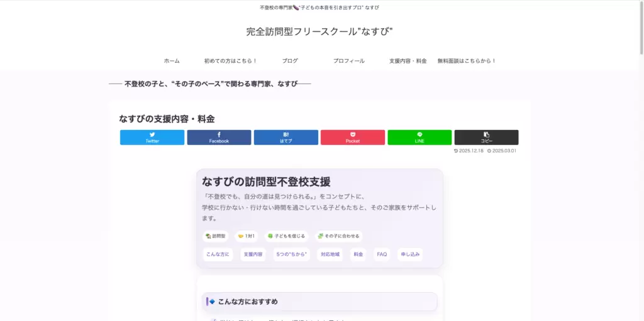Open the プロフィール menu item
Image resolution: width=644 pixels, height=321 pixels.
pos(348,61)
